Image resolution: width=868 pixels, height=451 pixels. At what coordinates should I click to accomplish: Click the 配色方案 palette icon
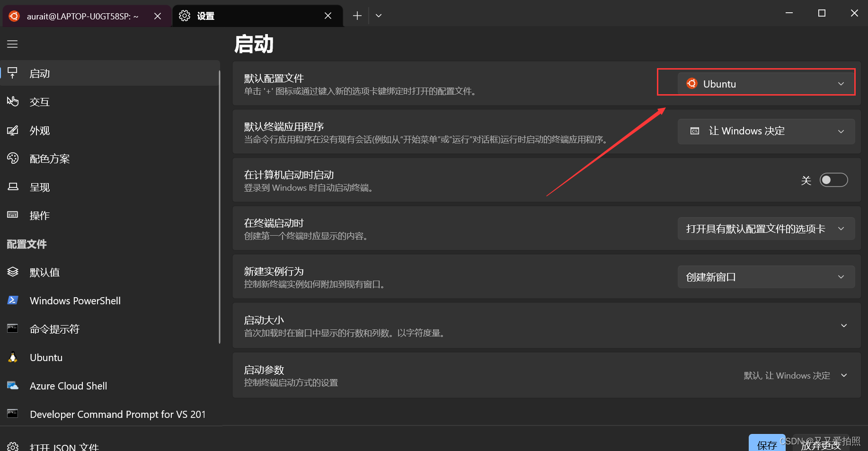point(13,158)
